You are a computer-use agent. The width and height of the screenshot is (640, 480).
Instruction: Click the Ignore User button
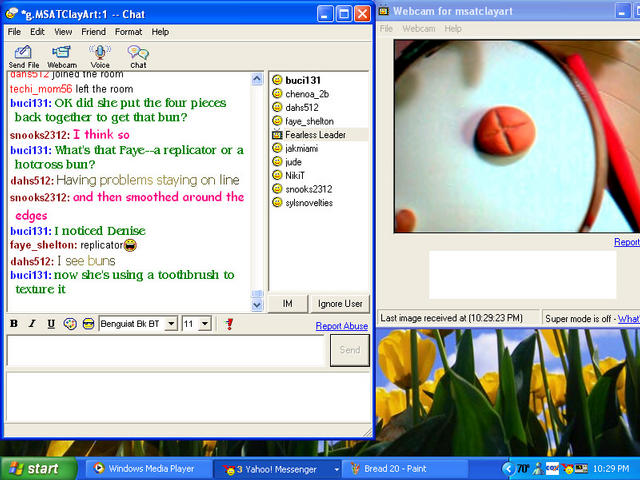click(340, 304)
